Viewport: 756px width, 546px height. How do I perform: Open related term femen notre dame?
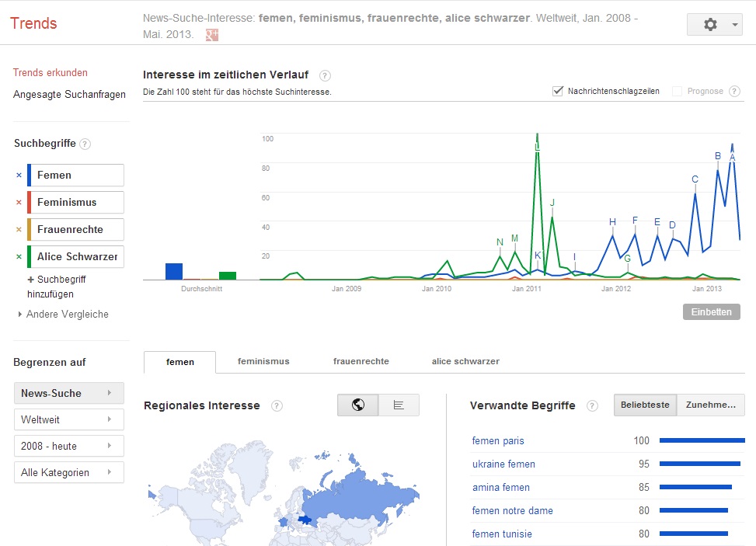tap(513, 511)
